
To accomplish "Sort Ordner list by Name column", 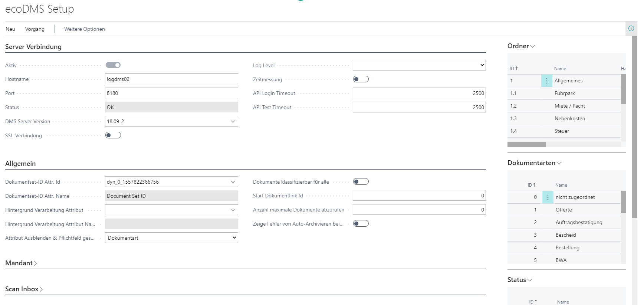I will point(560,69).
